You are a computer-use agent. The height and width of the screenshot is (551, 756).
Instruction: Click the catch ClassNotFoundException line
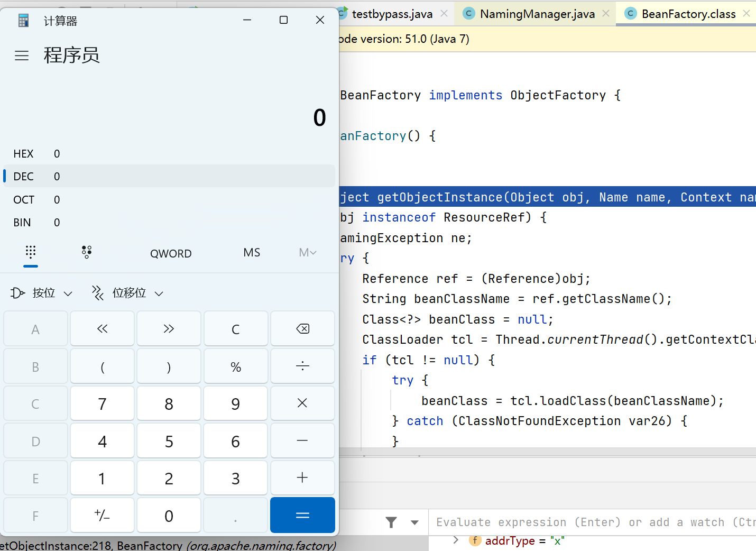click(540, 421)
